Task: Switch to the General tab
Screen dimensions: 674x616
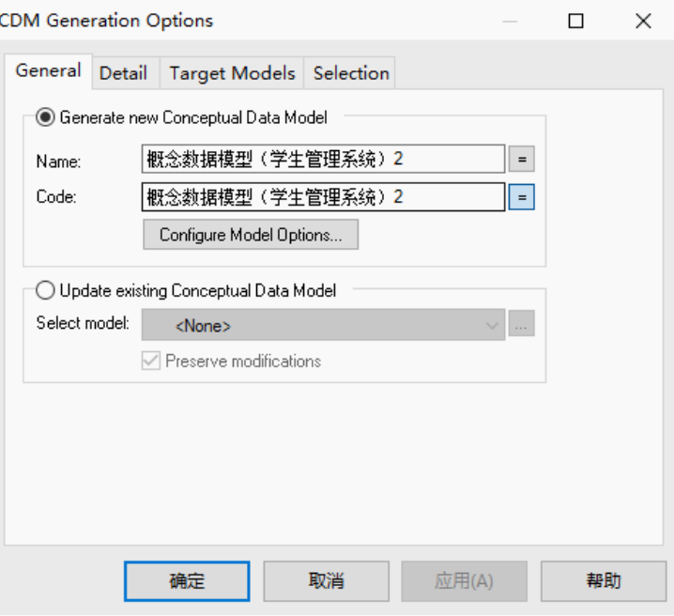Action: pos(49,71)
